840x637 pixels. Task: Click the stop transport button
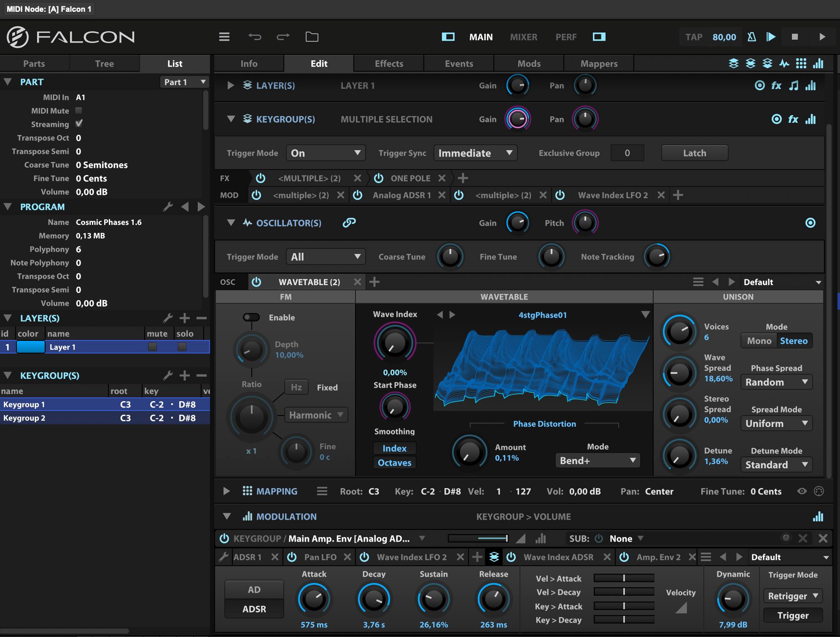point(795,37)
